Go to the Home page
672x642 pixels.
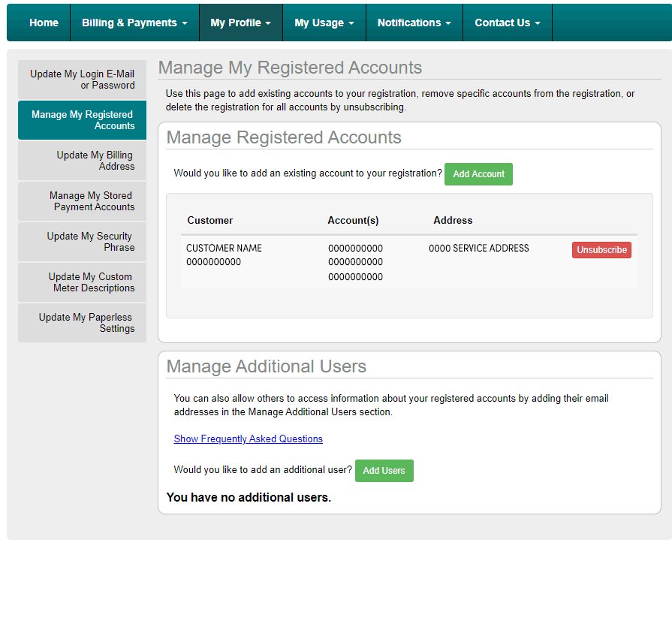pyautogui.click(x=44, y=23)
